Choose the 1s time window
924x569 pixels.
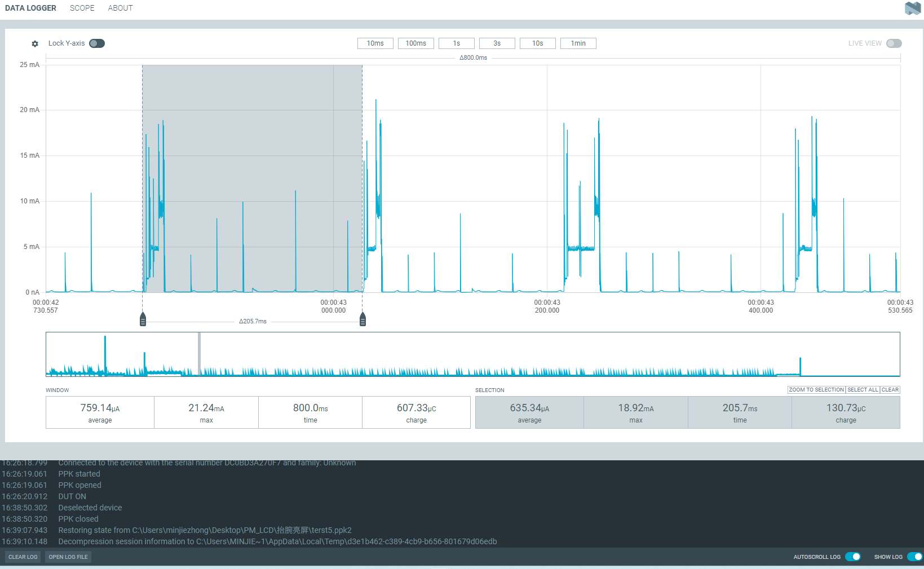tap(457, 43)
